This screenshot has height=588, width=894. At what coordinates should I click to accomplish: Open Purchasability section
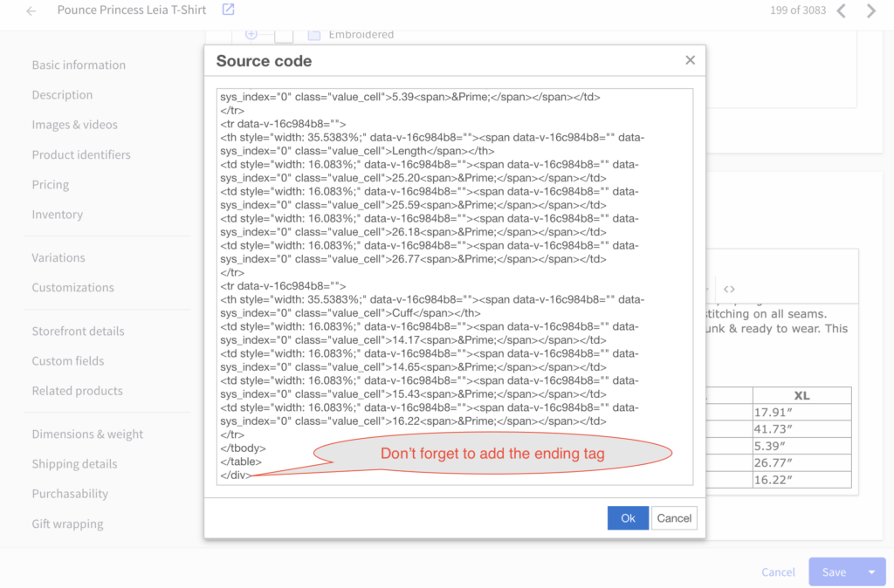70,494
